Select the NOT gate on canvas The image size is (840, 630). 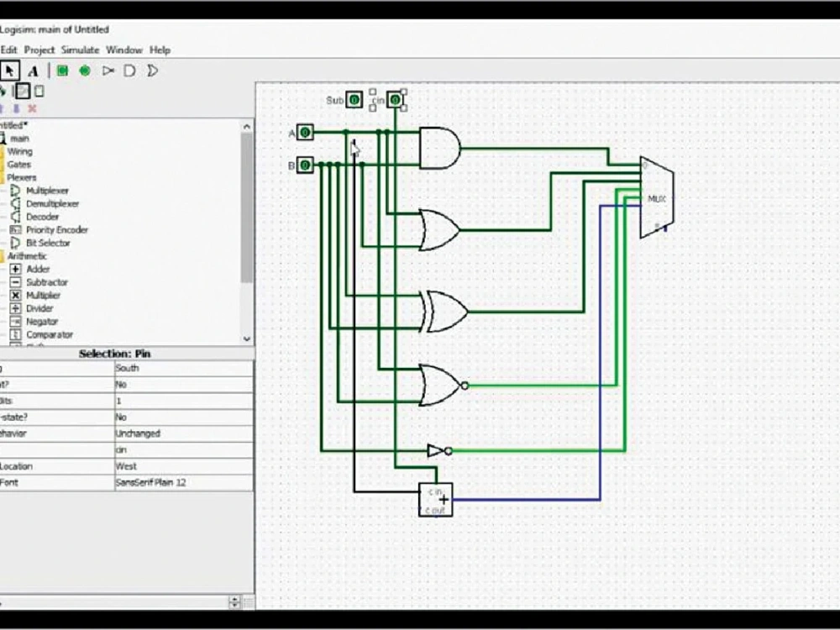(440, 451)
